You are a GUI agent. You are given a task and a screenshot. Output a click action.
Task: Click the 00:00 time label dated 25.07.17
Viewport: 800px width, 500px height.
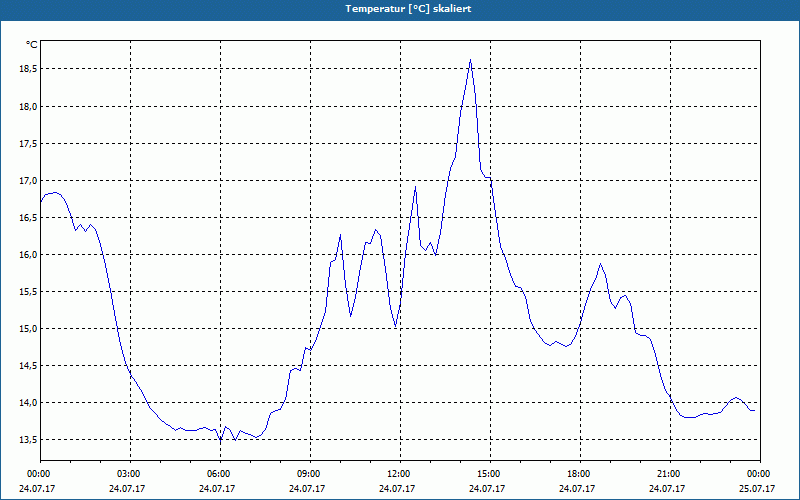point(759,474)
